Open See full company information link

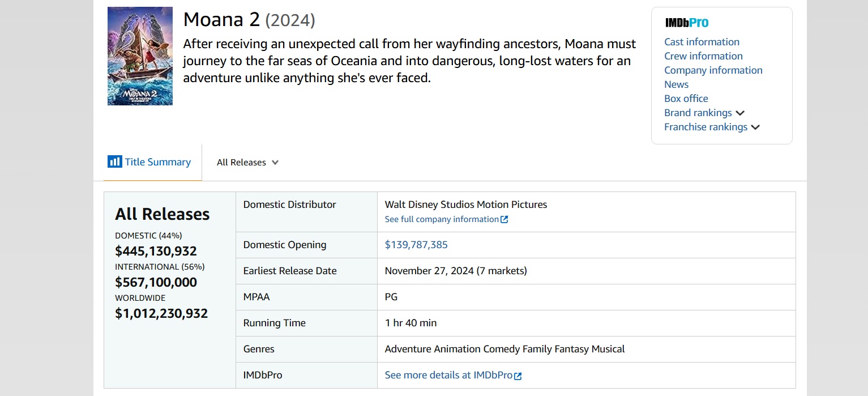(442, 219)
